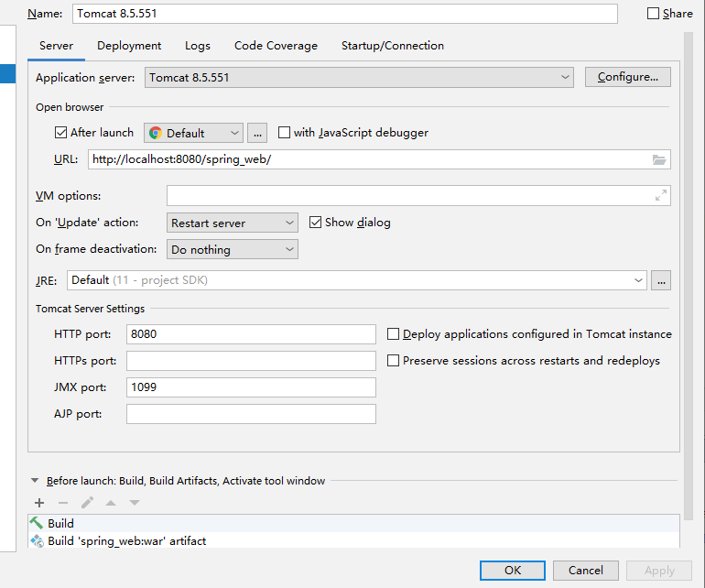Open the Application server dropdown

tap(359, 77)
